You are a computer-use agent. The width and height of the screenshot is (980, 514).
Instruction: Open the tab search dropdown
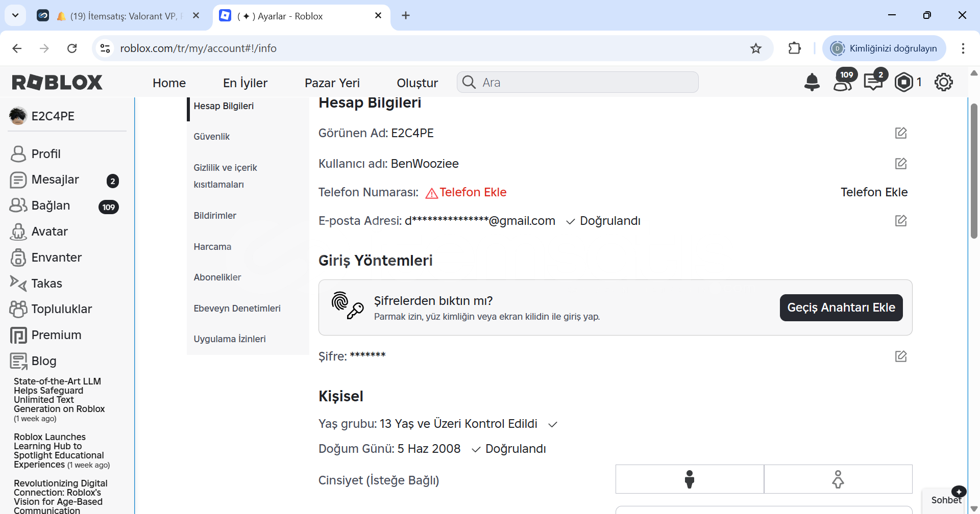point(15,15)
